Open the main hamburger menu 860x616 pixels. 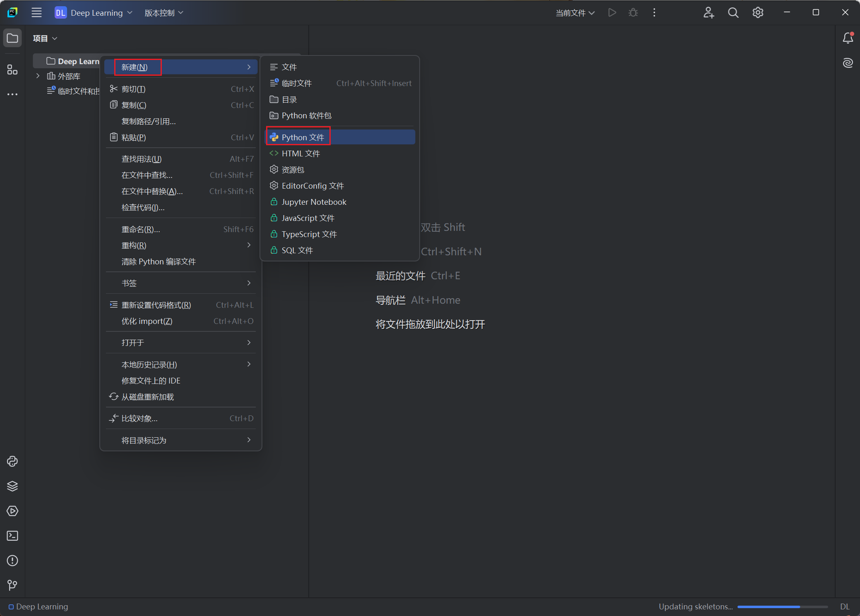click(x=36, y=13)
